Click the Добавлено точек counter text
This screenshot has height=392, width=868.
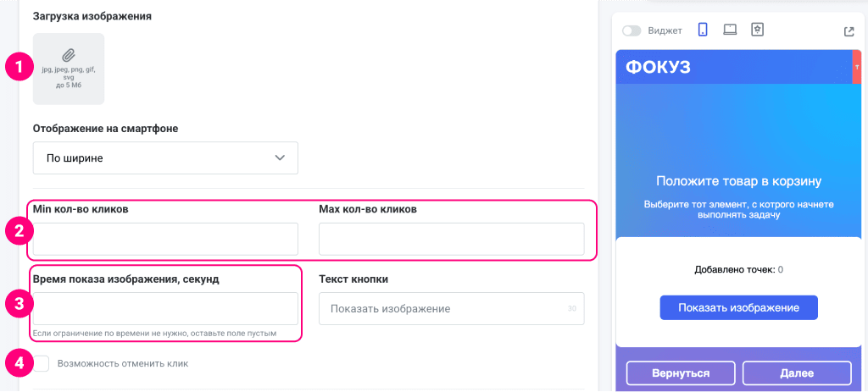click(738, 270)
